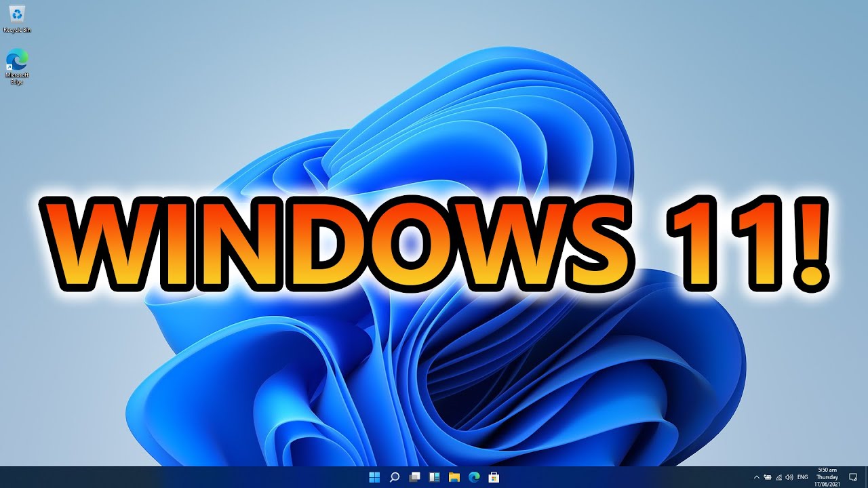Launch File Explorer from the taskbar
This screenshot has width=868, height=488.
pyautogui.click(x=454, y=477)
